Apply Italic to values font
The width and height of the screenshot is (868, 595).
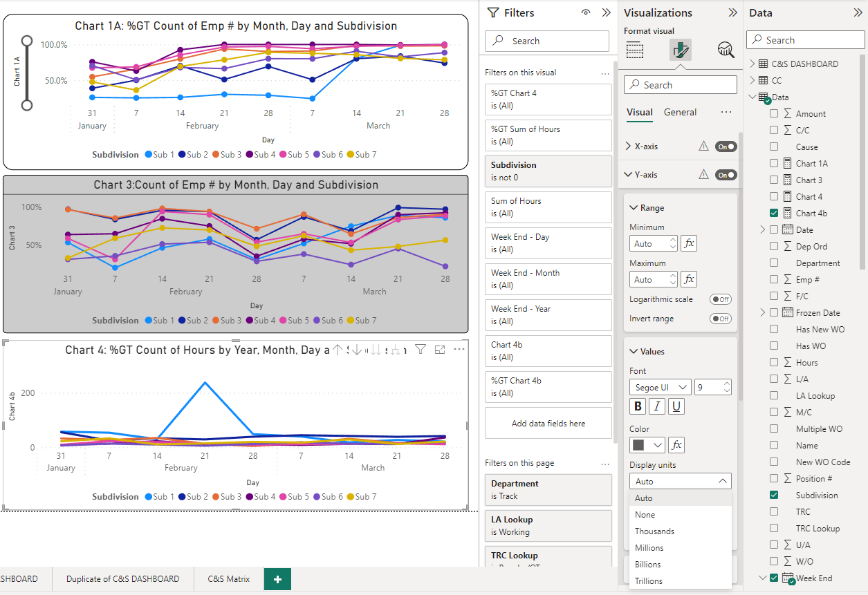tap(657, 406)
